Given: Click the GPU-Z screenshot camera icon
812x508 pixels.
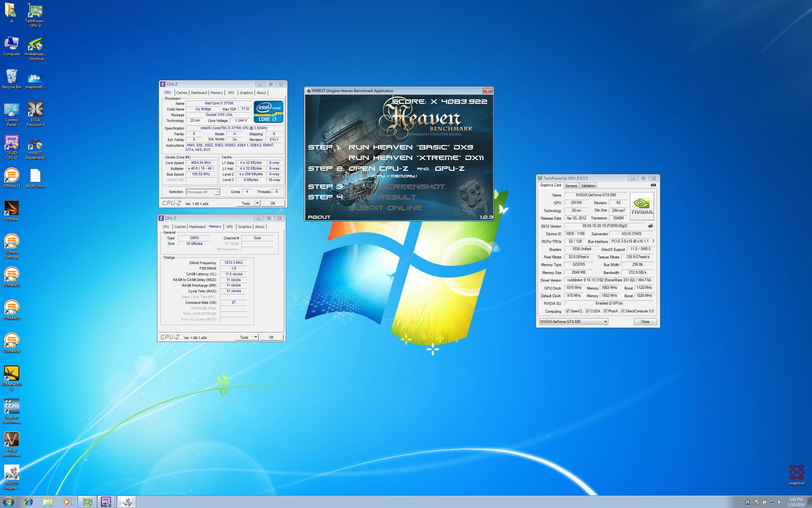Looking at the screenshot, I should 653,185.
